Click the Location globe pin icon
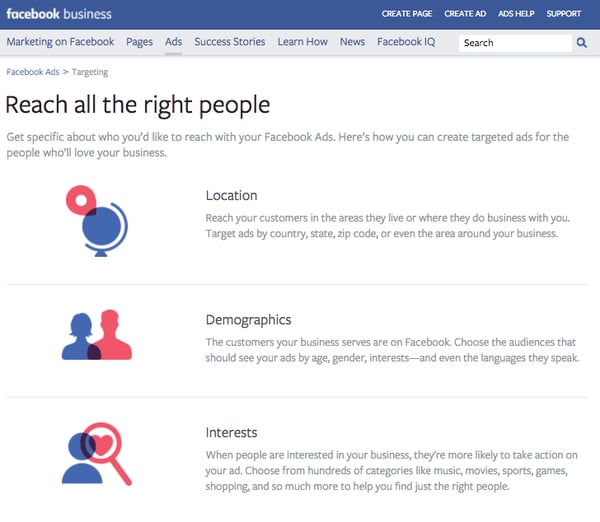This screenshot has width=600, height=522. click(97, 221)
